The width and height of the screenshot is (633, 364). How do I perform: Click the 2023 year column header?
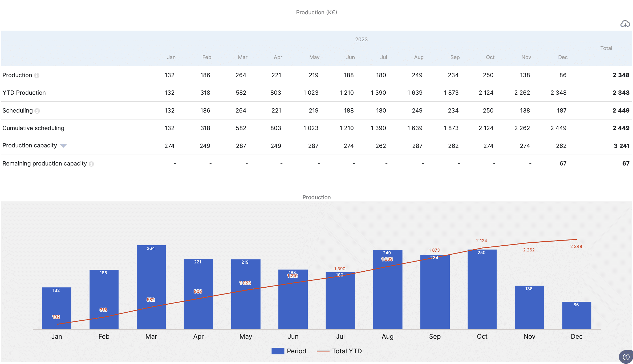point(361,39)
